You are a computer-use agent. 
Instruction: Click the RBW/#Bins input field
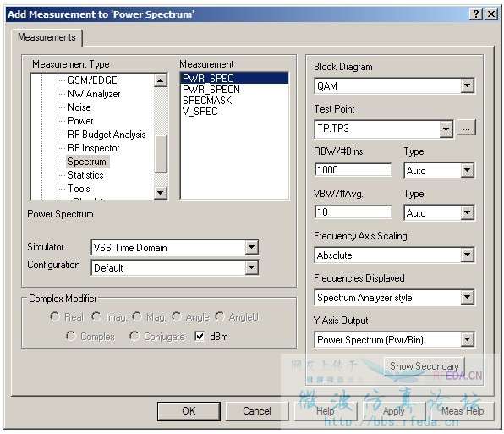coord(353,170)
